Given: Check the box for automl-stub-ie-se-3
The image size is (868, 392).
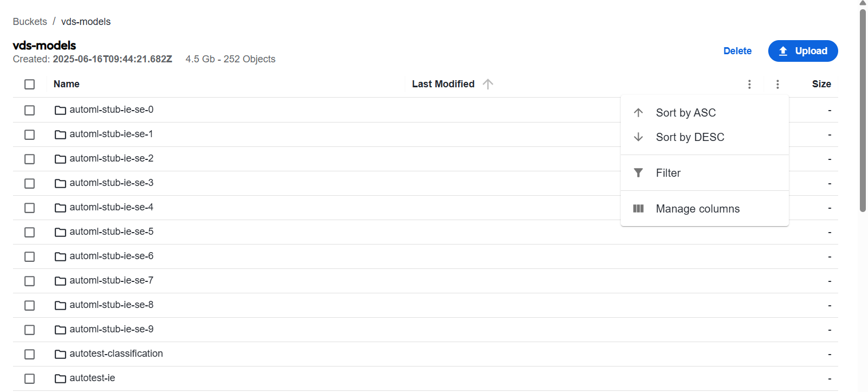Looking at the screenshot, I should (x=30, y=183).
